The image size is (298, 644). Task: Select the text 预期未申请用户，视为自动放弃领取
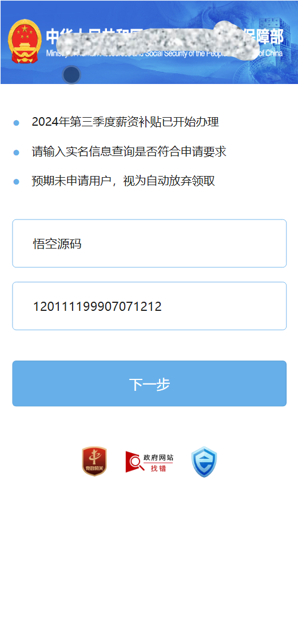click(124, 181)
